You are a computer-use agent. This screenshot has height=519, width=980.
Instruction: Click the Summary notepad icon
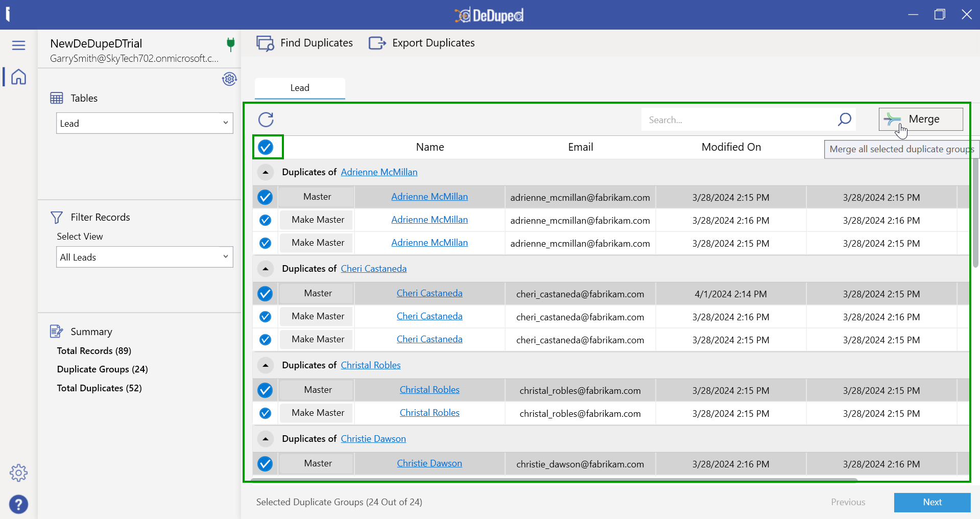(57, 332)
